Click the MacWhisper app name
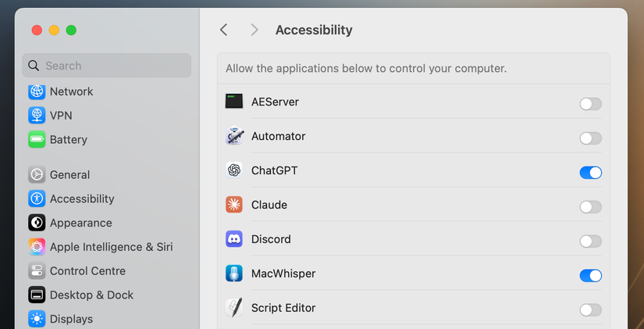The height and width of the screenshot is (329, 644). (283, 274)
